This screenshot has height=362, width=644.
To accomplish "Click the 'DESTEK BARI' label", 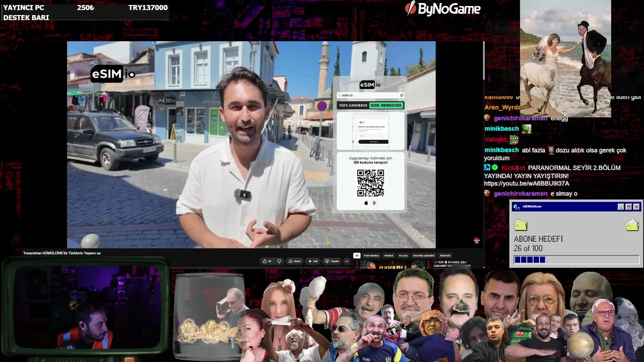I will coord(26,18).
